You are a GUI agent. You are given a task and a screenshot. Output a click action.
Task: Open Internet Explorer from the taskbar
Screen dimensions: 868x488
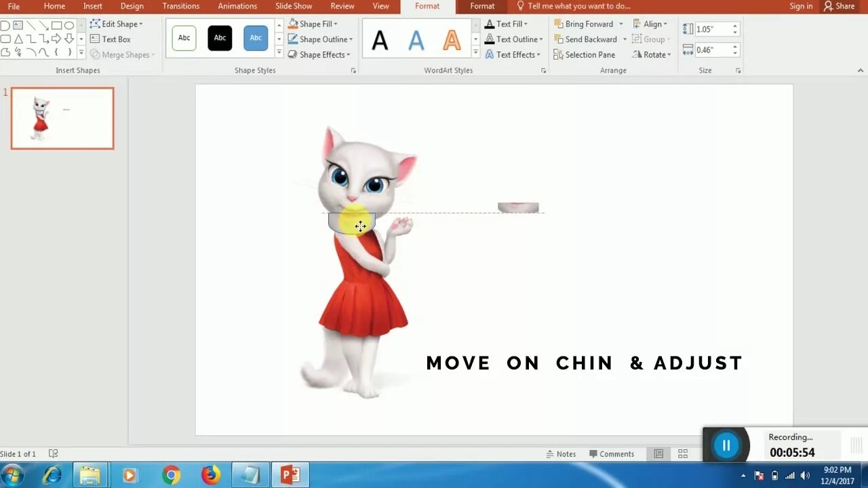coord(52,476)
